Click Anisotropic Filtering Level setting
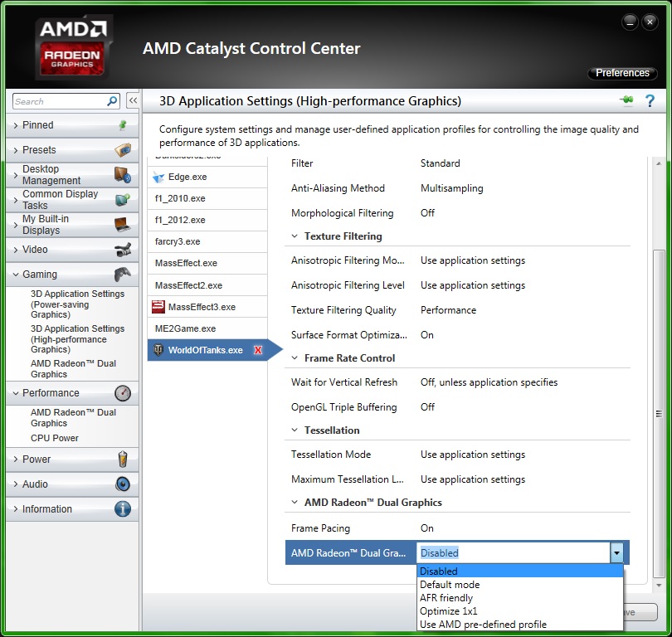The image size is (672, 637). tap(458, 285)
